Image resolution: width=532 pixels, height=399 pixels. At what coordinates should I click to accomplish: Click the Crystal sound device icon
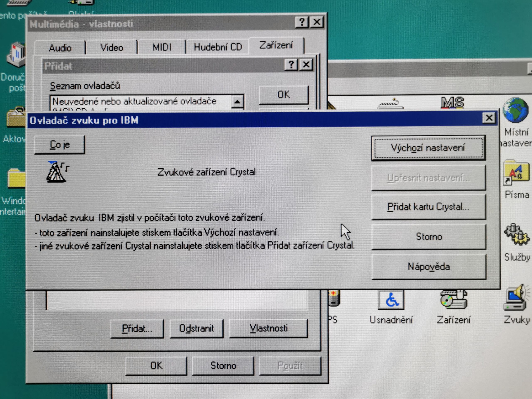[57, 172]
